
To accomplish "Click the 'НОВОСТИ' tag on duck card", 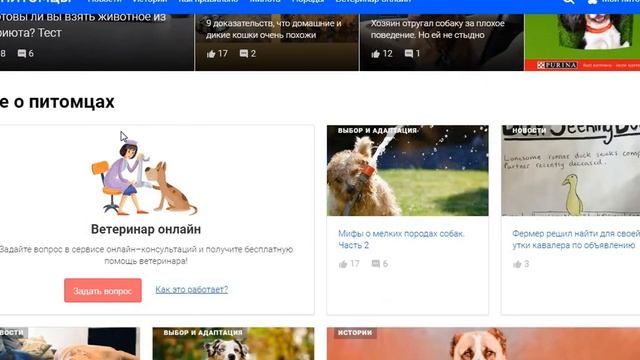I will coord(529,131).
